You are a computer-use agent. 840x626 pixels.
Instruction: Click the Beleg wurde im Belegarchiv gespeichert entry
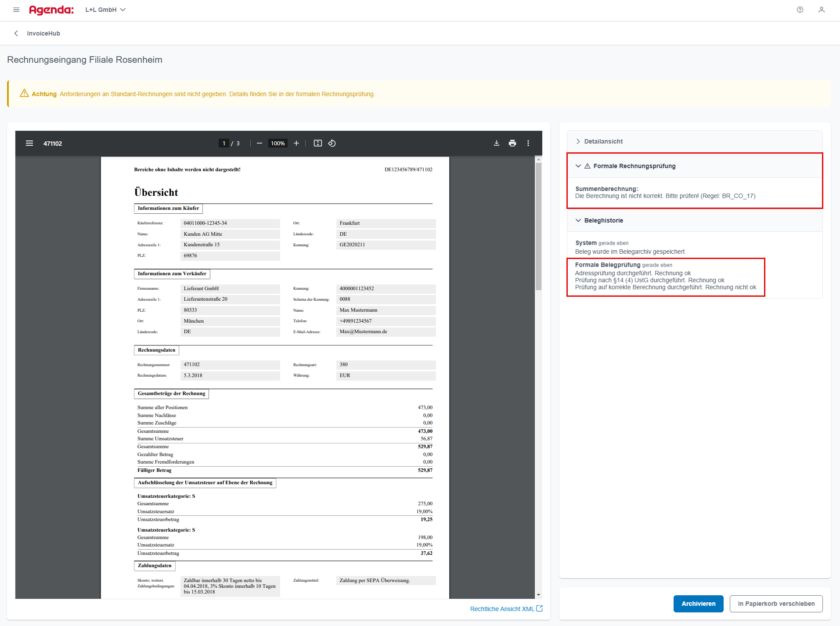click(x=630, y=252)
